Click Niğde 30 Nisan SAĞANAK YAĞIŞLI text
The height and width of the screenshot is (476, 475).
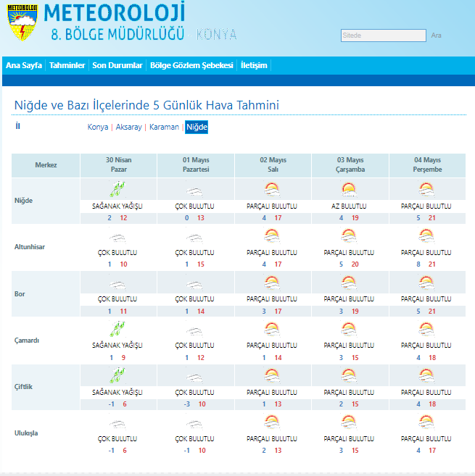[x=117, y=206]
